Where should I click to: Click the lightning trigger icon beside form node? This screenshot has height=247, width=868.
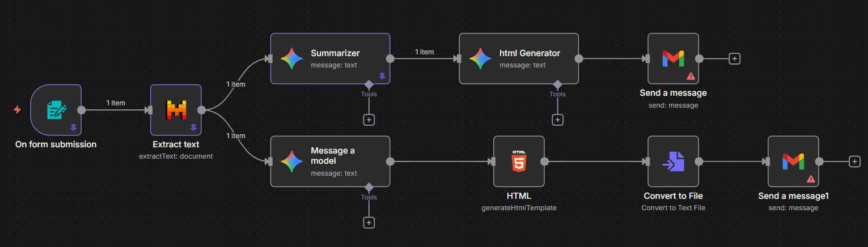[x=17, y=109]
